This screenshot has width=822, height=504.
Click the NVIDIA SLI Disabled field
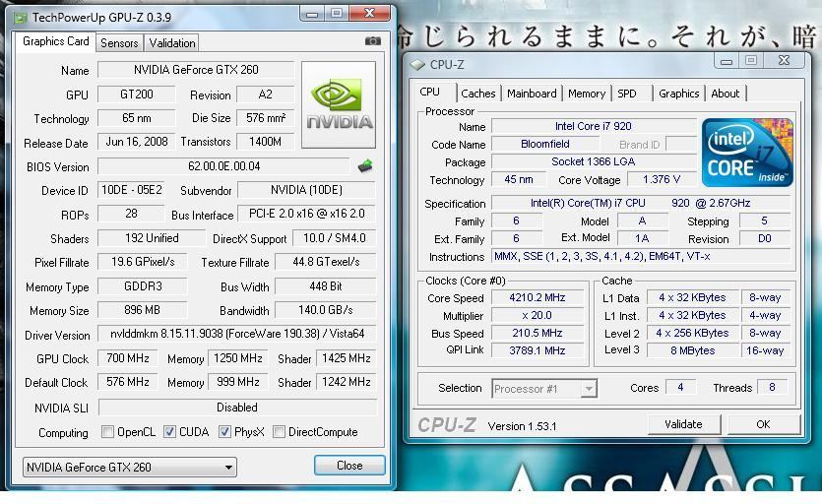point(237,408)
